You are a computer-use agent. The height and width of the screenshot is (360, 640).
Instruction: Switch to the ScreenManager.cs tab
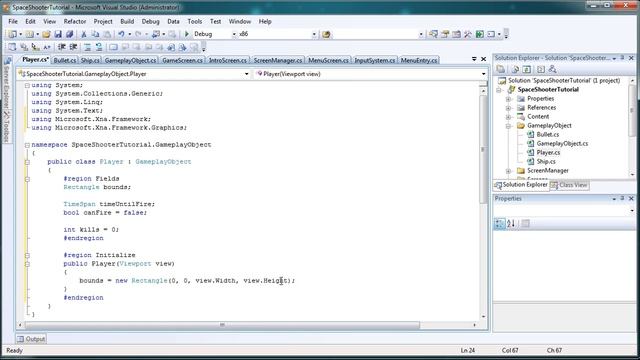tap(278, 60)
